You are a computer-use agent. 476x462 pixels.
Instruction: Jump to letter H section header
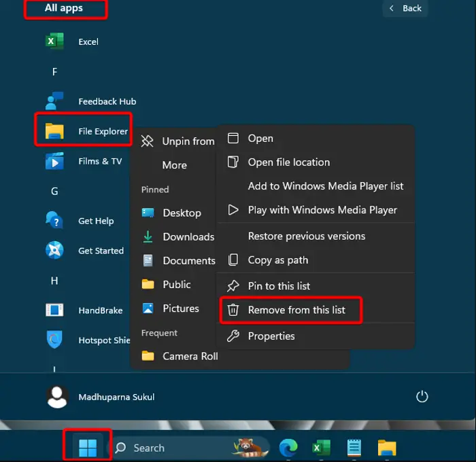click(54, 281)
